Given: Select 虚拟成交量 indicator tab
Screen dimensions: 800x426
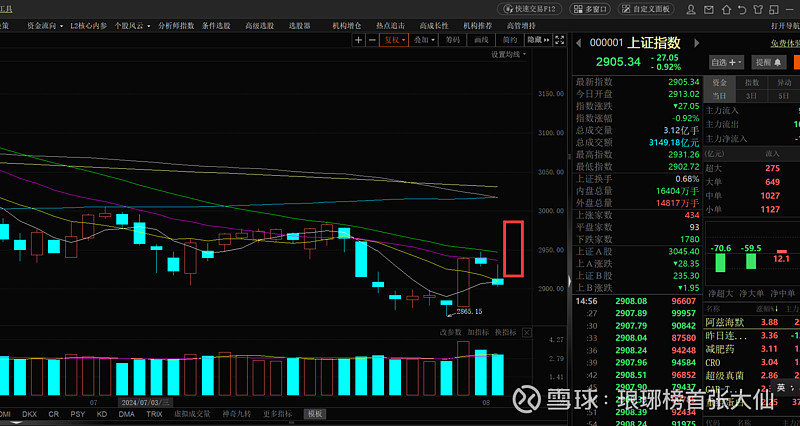Looking at the screenshot, I should point(192,414).
